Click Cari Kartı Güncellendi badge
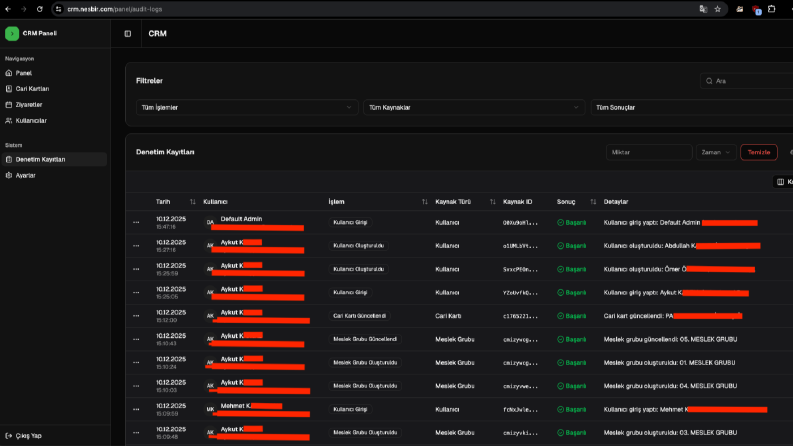Screen dimensions: 793x446 359,316
